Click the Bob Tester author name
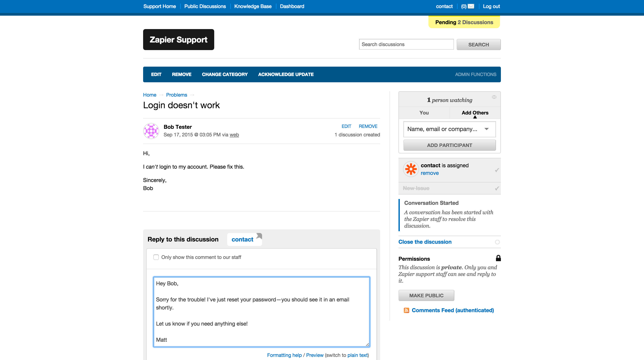The height and width of the screenshot is (360, 644). [178, 127]
